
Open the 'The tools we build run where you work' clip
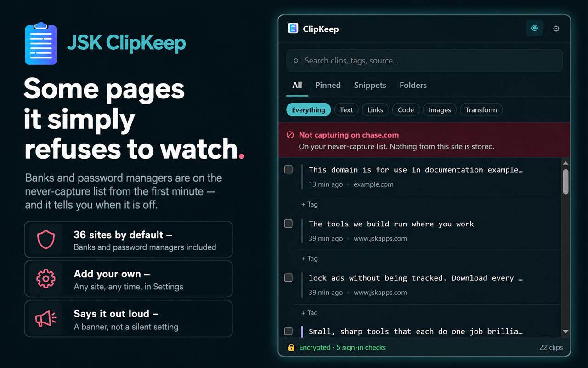coord(391,224)
